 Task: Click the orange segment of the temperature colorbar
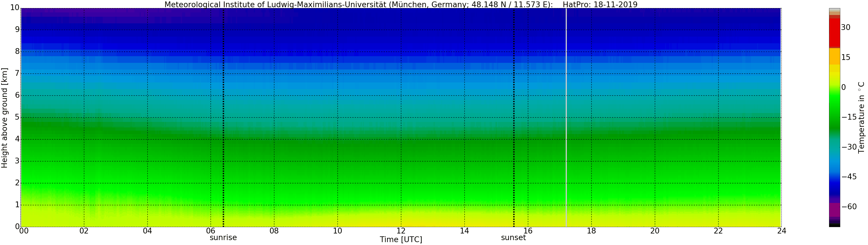tap(835, 56)
